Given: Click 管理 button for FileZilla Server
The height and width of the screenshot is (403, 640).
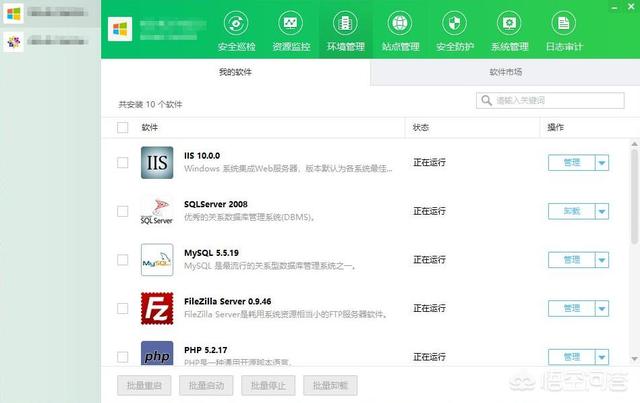Looking at the screenshot, I should 571,308.
